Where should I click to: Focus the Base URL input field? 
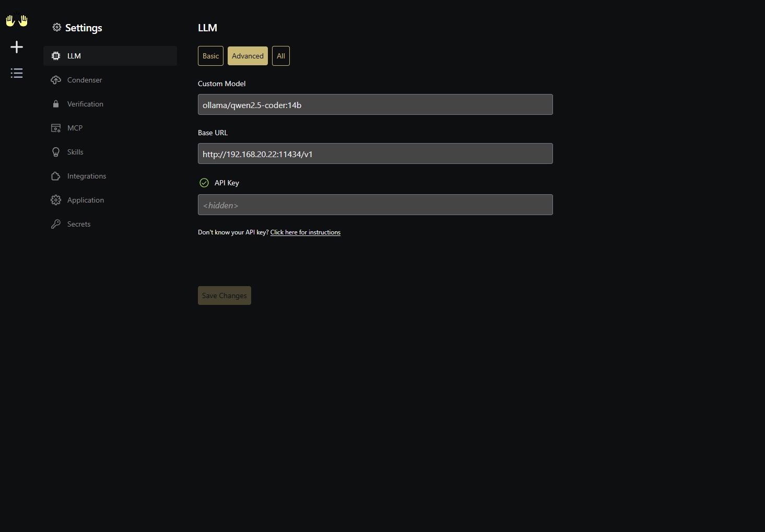[375, 153]
